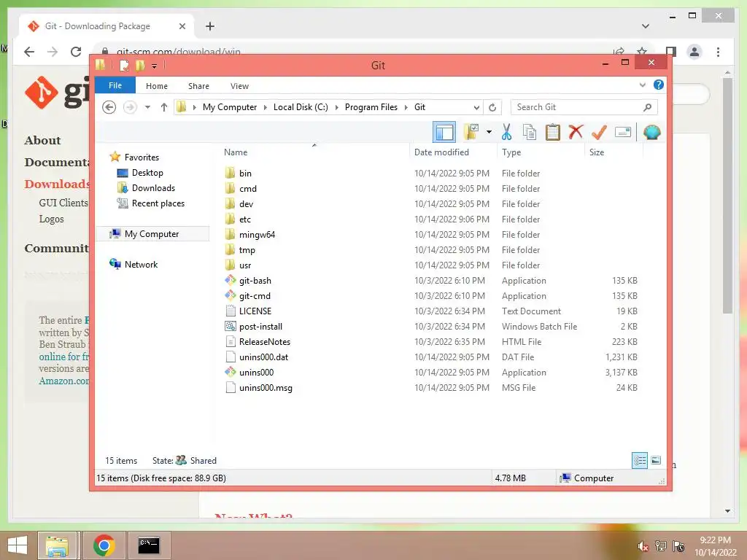747x560 pixels.
Task: Open dropdown arrow next to select icon
Action: (489, 132)
